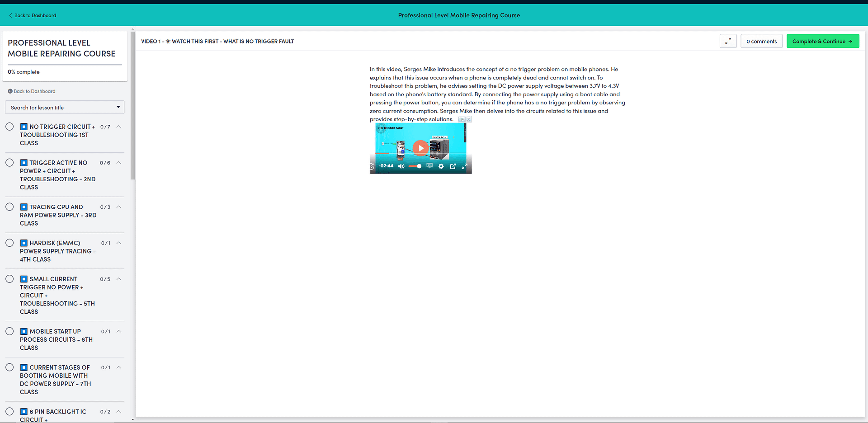The image size is (868, 423).
Task: Click the video rewind 10 seconds icon
Action: (372, 166)
